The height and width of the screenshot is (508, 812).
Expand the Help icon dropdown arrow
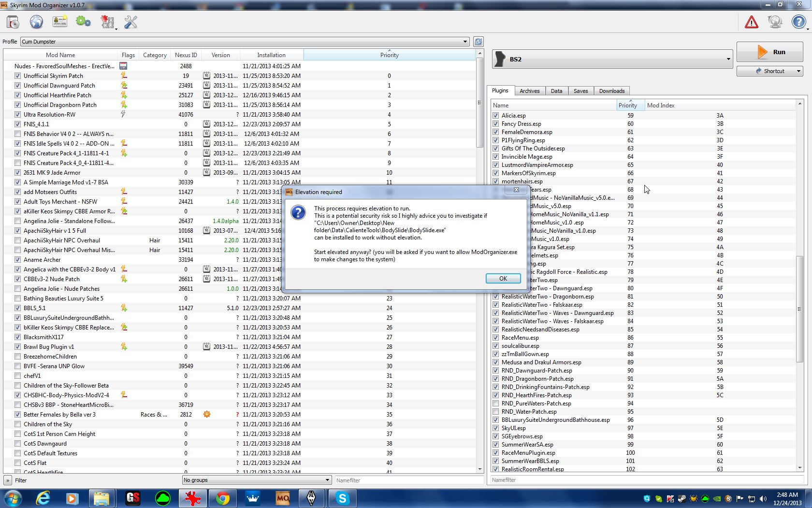coord(808,29)
